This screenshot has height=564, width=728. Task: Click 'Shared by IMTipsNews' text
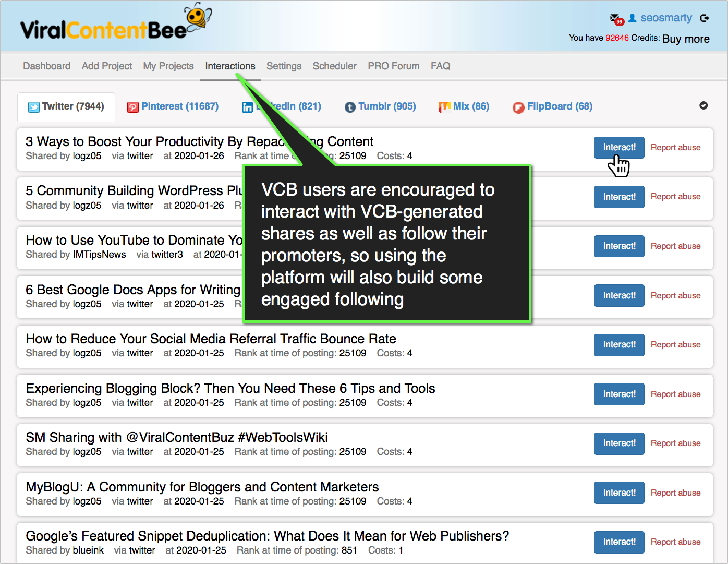[76, 255]
